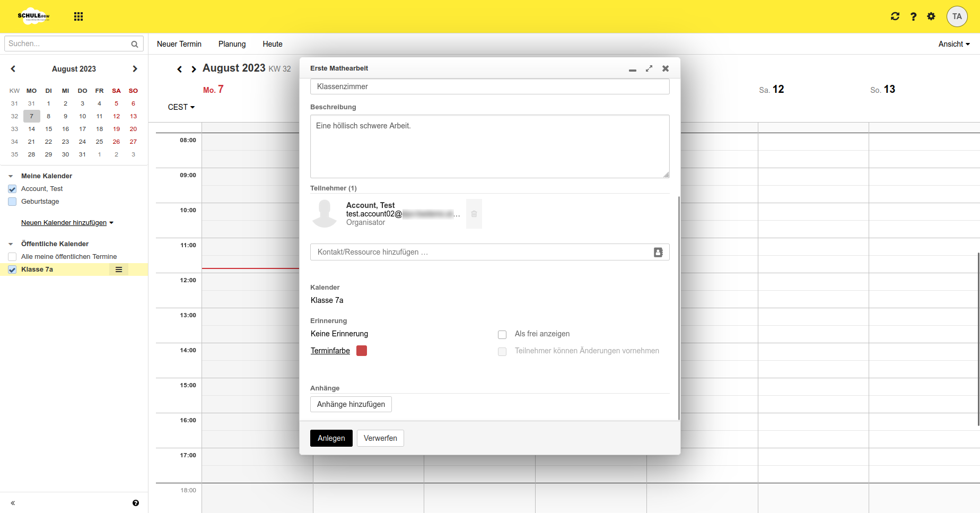The image size is (980, 513).
Task: Go to next month in mini calendar
Action: (x=135, y=69)
